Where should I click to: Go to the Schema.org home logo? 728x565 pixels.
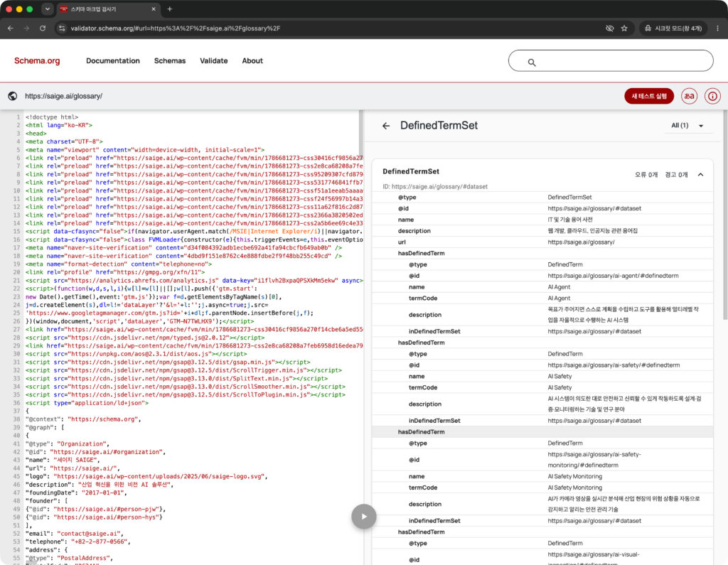[37, 61]
